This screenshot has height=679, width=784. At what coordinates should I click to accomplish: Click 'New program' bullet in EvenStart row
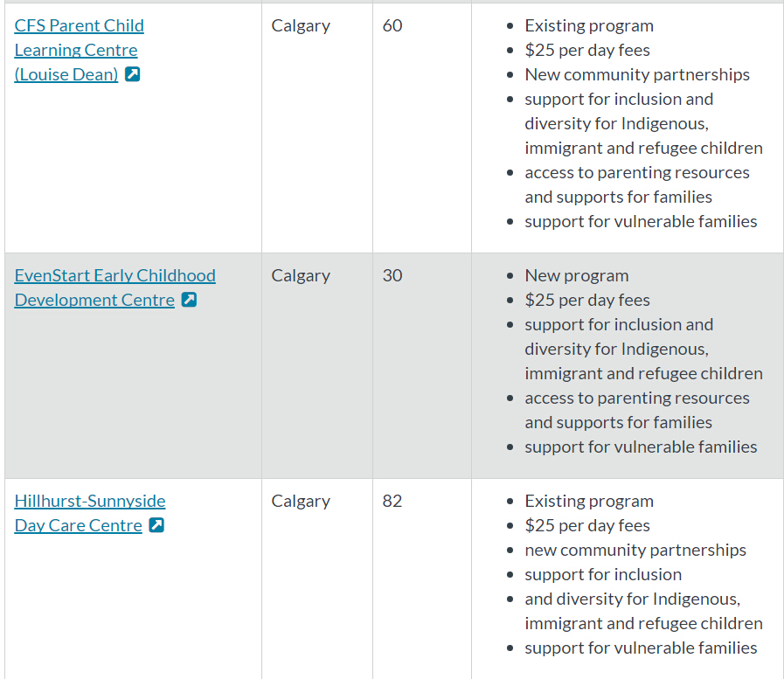pos(577,275)
